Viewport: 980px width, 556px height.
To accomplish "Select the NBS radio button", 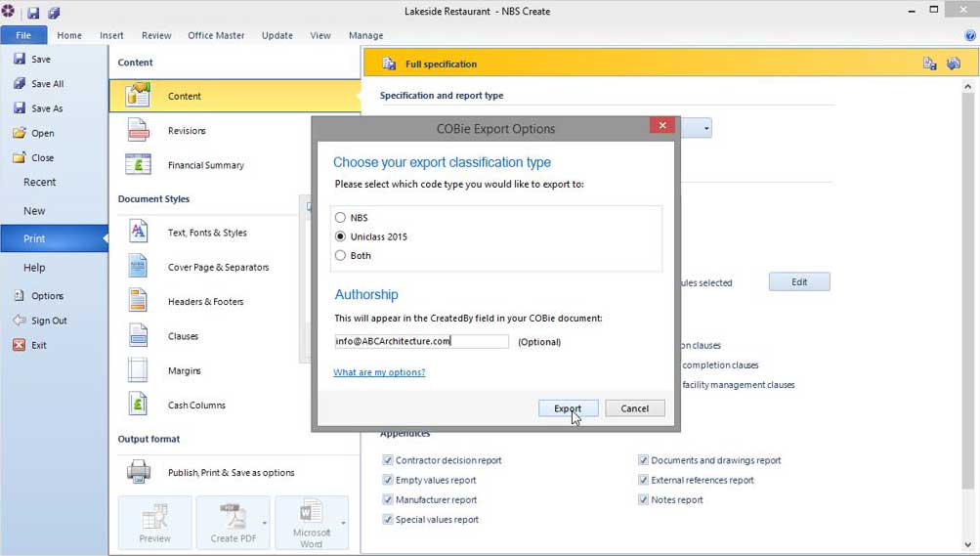I will pos(340,218).
